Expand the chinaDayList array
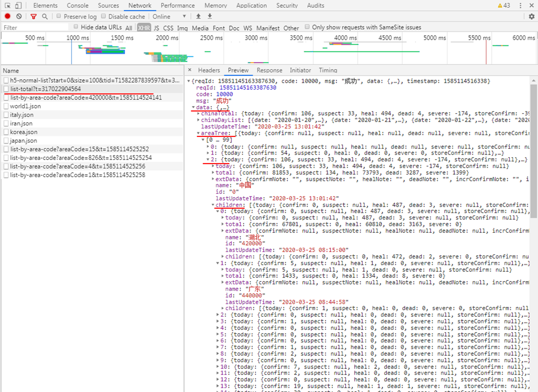538x392 pixels. point(198,120)
